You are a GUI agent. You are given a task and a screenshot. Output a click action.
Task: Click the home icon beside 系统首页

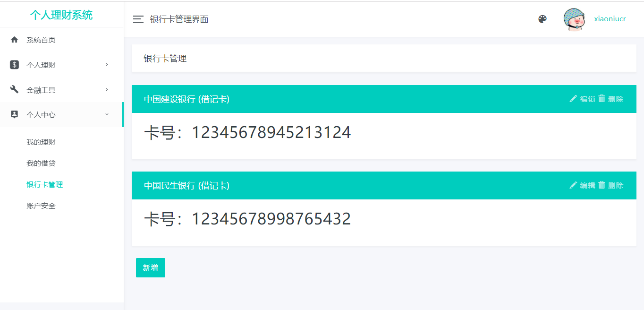pos(14,40)
